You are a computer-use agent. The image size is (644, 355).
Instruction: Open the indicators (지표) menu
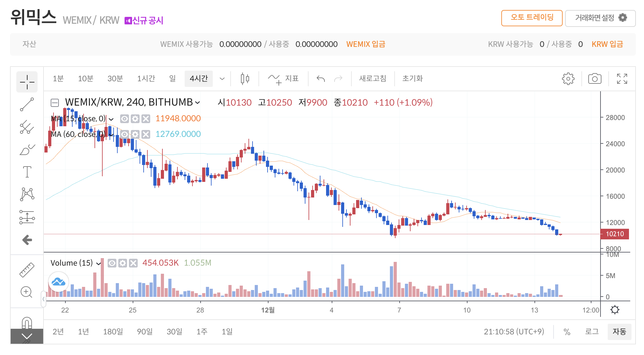click(x=284, y=78)
